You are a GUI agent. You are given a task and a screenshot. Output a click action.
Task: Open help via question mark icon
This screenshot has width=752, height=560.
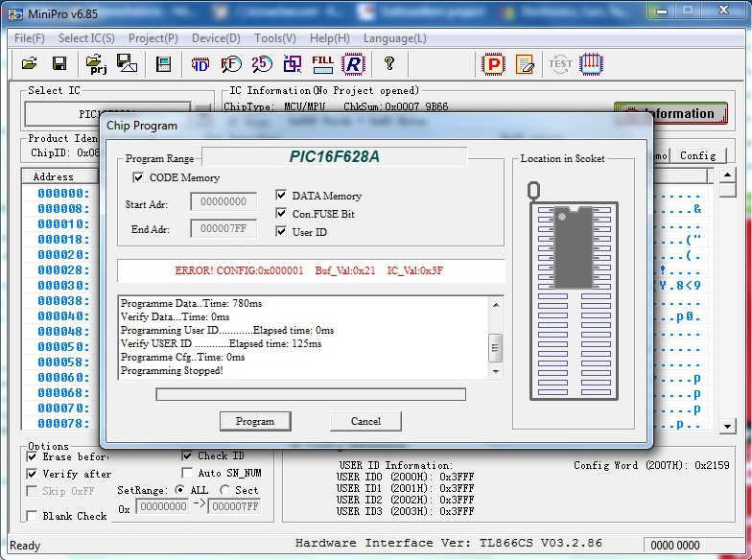pos(389,63)
